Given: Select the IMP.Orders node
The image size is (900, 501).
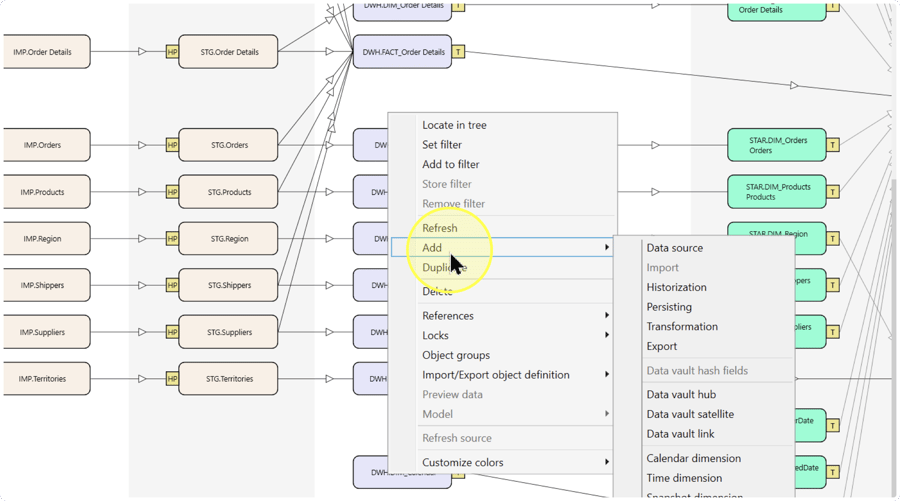Looking at the screenshot, I should 46,145.
